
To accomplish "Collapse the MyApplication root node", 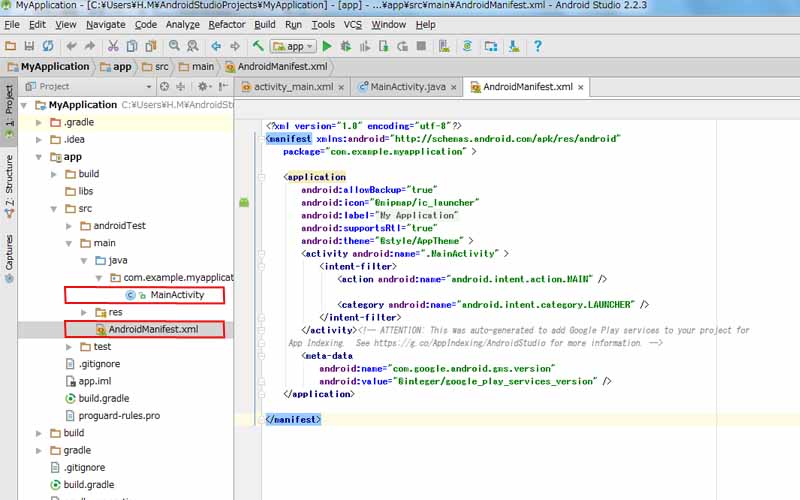I will click(23, 105).
